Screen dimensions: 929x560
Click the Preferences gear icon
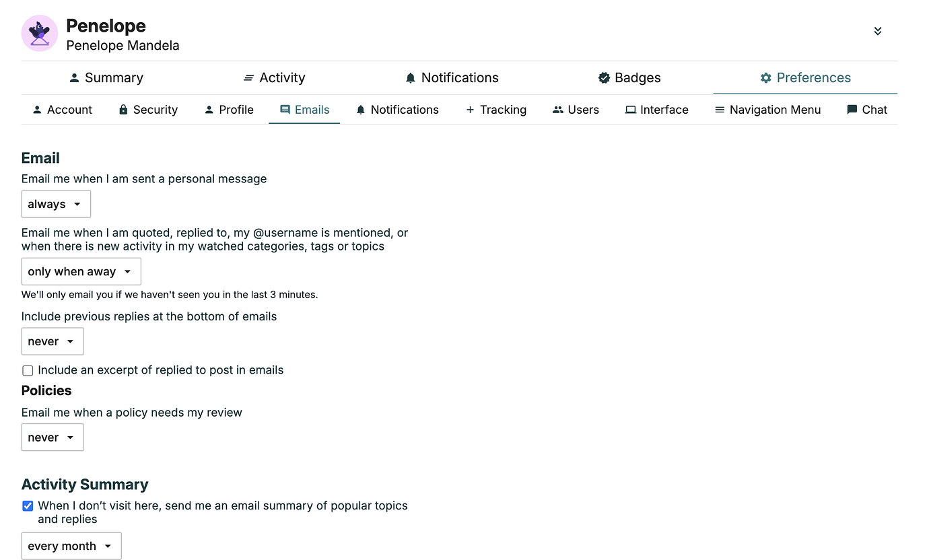[765, 78]
